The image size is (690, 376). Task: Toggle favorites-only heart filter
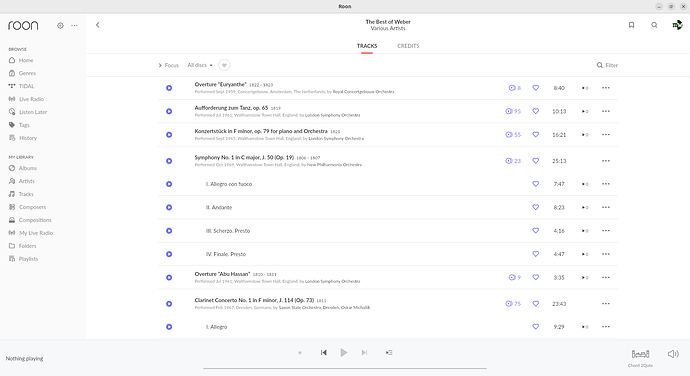[x=224, y=65]
